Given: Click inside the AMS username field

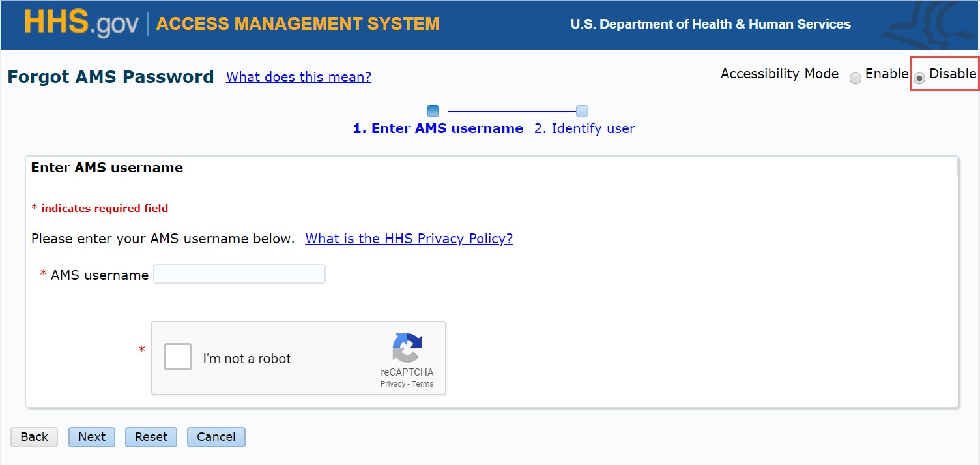Looking at the screenshot, I should click(x=238, y=274).
